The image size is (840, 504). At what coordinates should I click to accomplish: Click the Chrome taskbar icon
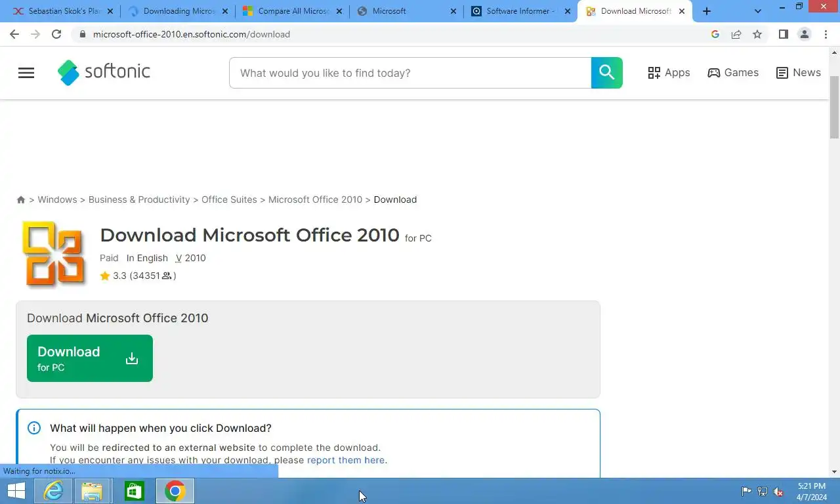[x=175, y=491]
